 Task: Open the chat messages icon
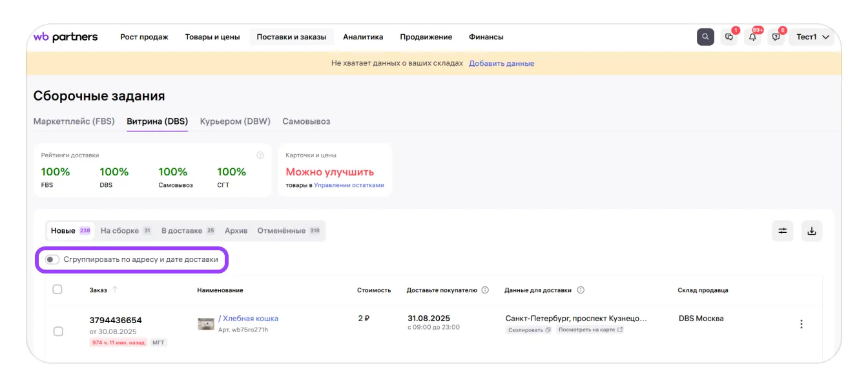point(729,37)
